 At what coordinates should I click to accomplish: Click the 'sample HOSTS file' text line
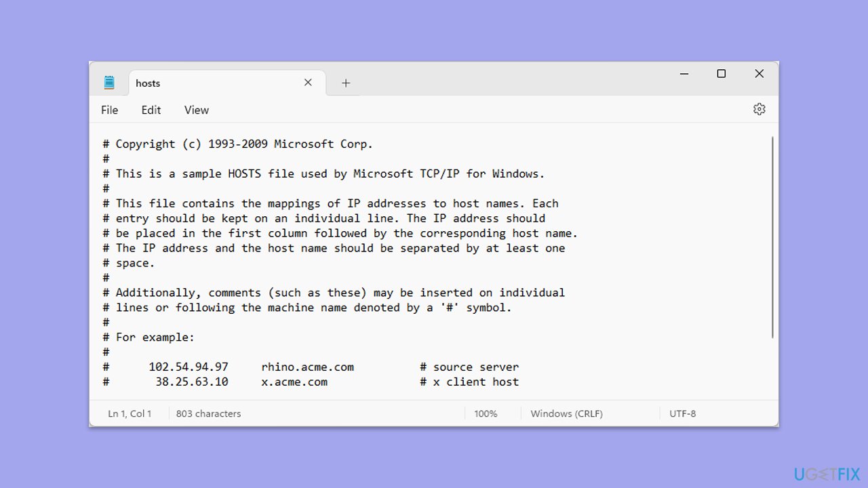tap(323, 174)
